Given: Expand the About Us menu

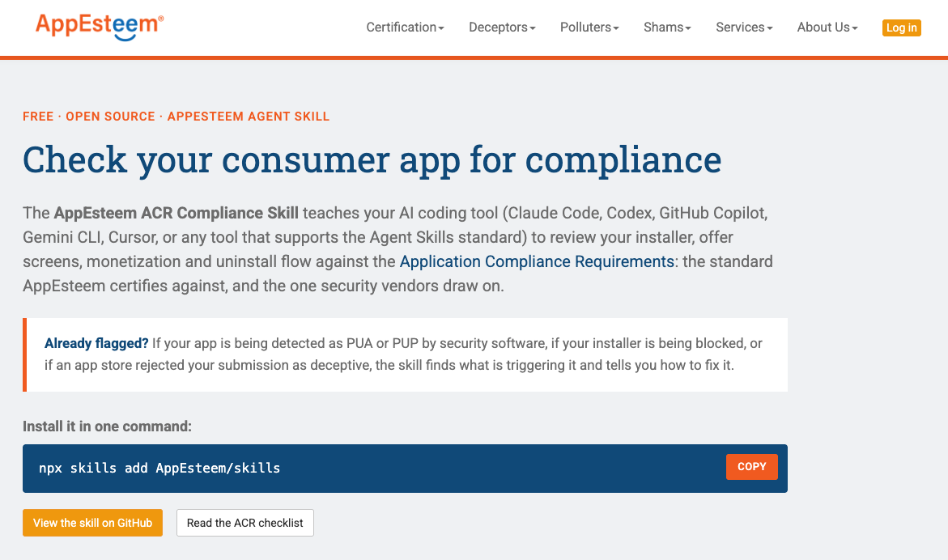Looking at the screenshot, I should [827, 28].
